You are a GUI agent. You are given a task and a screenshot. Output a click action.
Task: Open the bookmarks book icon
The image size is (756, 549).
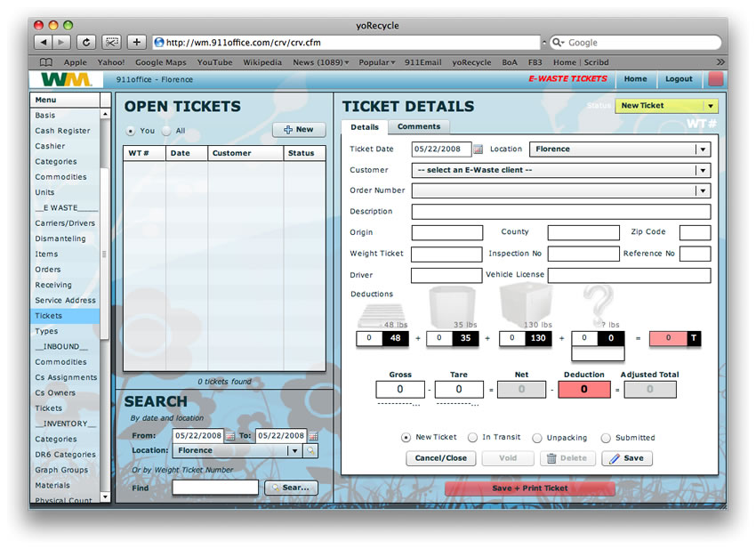tap(45, 62)
